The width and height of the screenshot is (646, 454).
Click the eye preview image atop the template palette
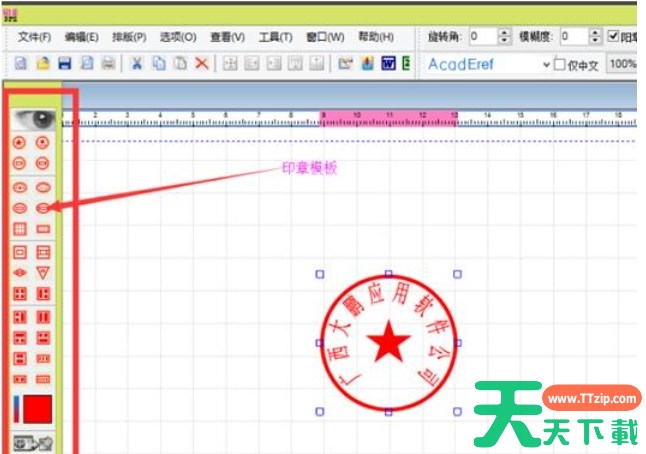(33, 120)
